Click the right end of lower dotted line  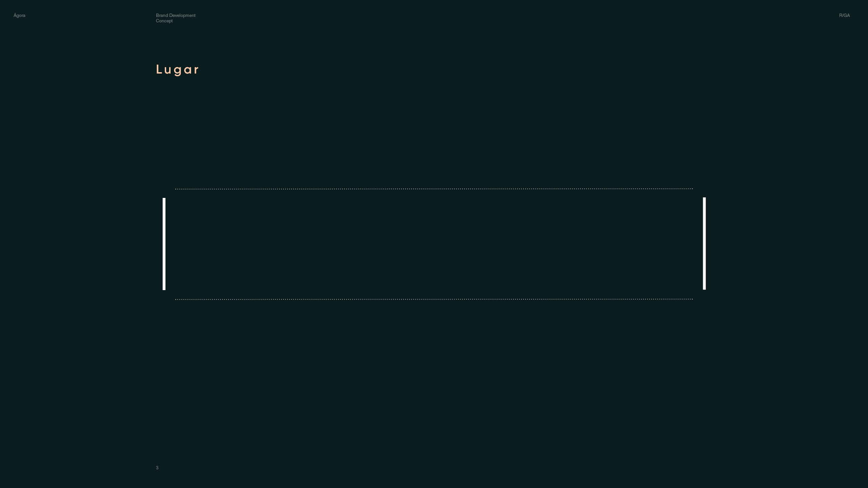pyautogui.click(x=692, y=299)
